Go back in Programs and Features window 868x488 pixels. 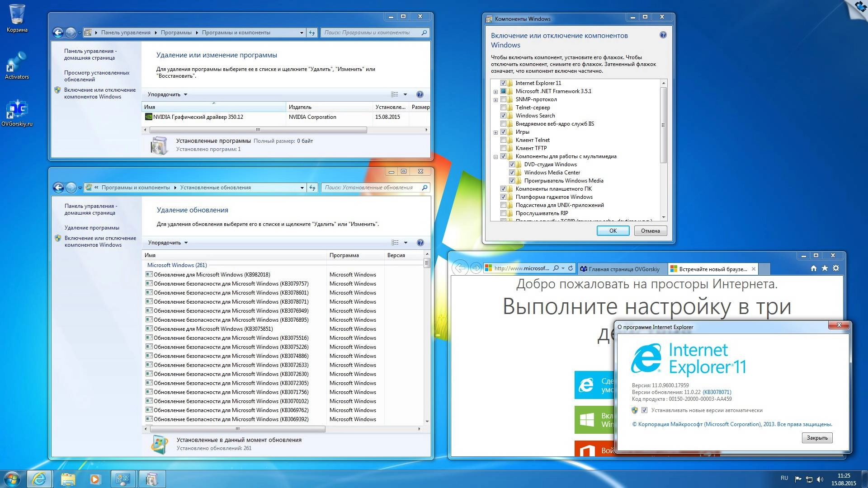[58, 33]
